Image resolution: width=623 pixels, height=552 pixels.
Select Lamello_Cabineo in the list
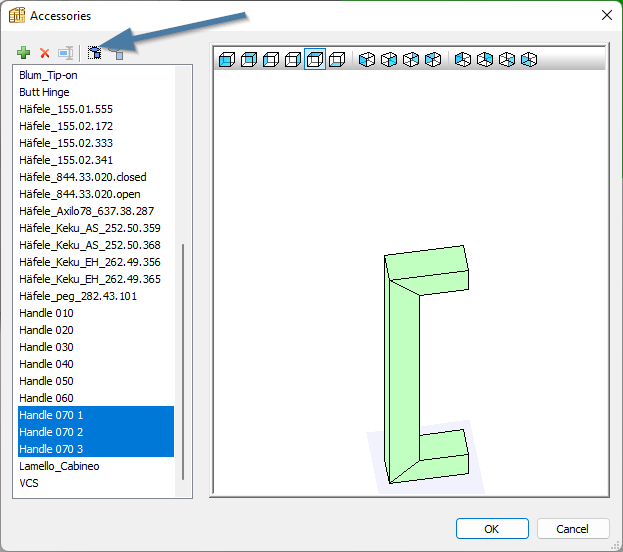pos(96,466)
